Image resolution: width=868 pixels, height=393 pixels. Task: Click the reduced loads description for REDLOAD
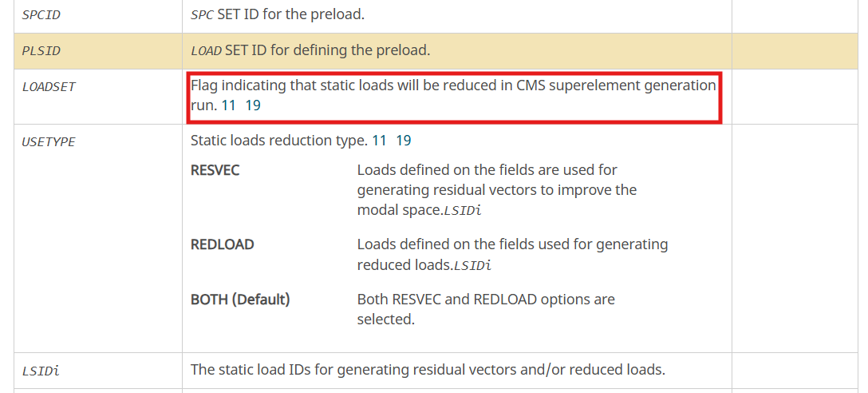[513, 255]
